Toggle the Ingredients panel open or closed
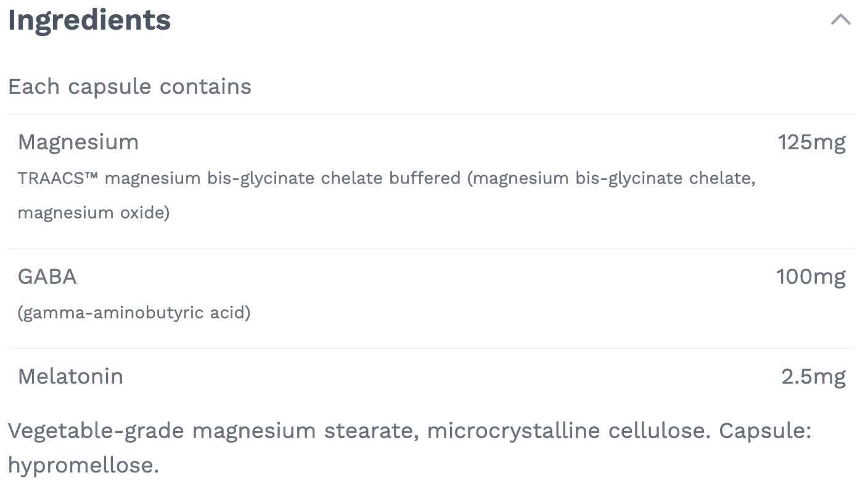This screenshot has width=868, height=491. (840, 20)
